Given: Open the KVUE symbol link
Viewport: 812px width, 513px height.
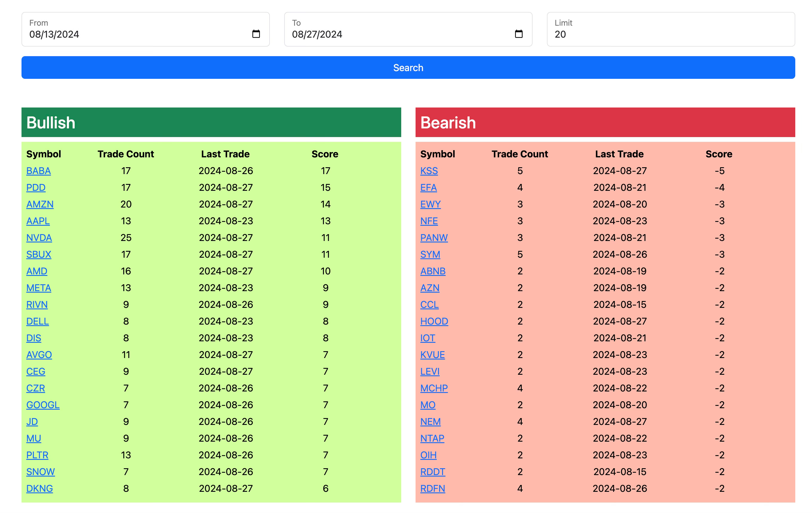Looking at the screenshot, I should point(433,355).
